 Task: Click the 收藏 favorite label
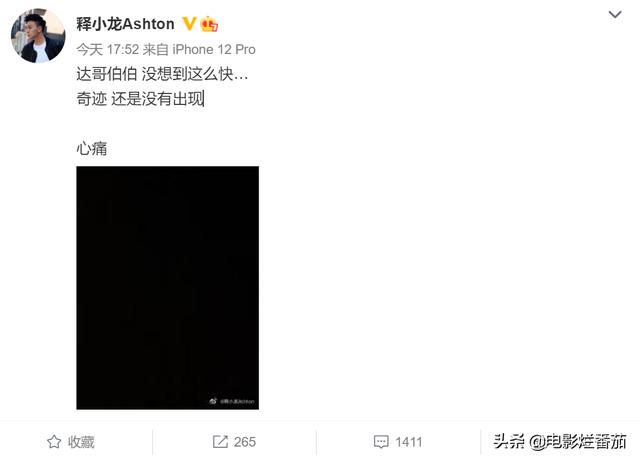(x=81, y=442)
